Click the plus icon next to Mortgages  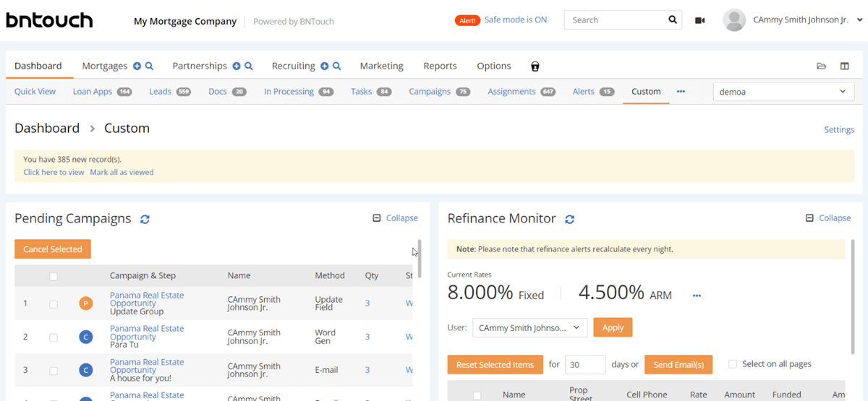[x=137, y=66]
